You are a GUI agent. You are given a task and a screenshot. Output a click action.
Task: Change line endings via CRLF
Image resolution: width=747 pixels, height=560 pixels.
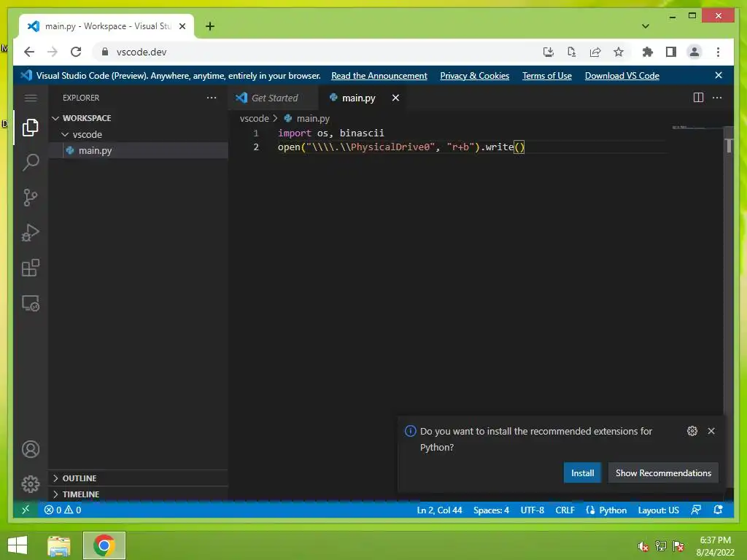565,510
